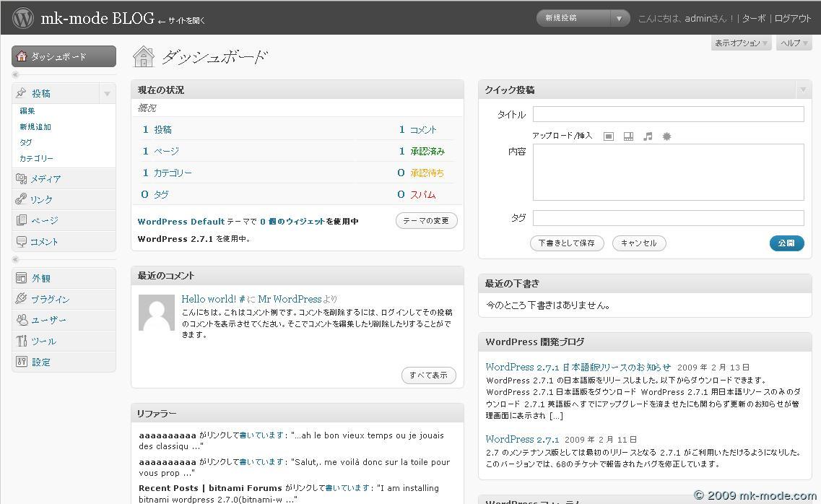Click the add audio music note icon

(x=648, y=136)
